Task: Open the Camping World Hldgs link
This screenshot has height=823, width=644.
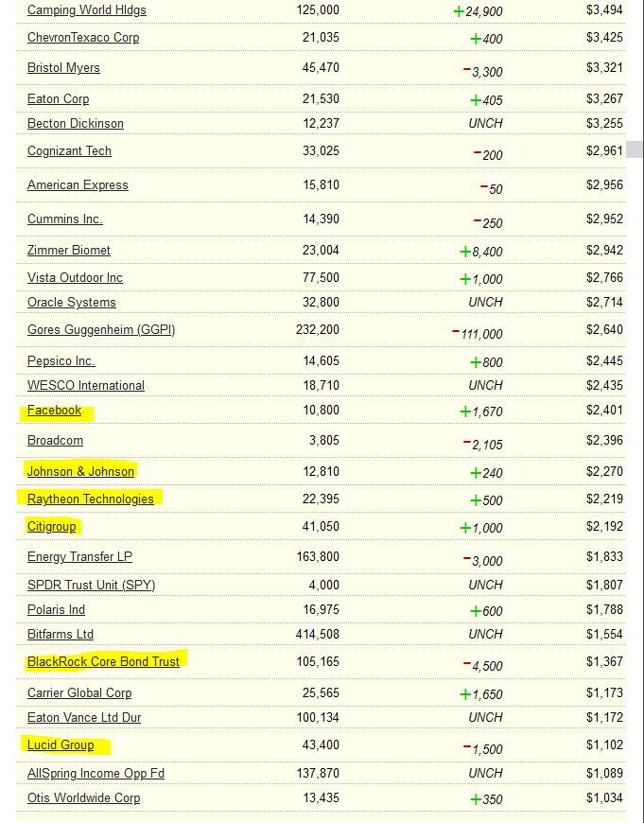Action: 87,10
